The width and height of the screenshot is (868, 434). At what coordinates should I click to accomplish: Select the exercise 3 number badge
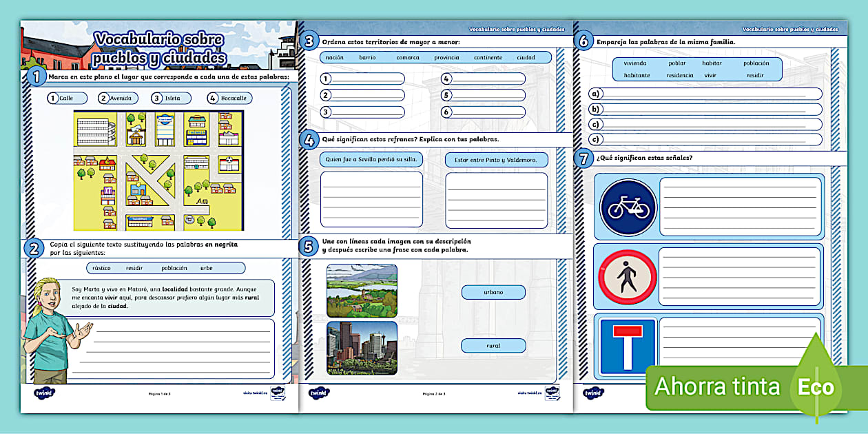coord(310,41)
